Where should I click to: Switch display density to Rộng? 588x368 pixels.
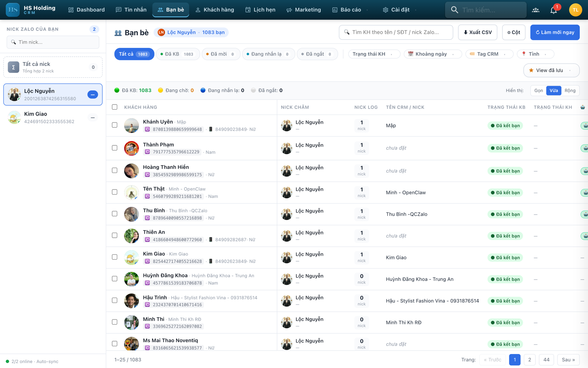point(570,91)
